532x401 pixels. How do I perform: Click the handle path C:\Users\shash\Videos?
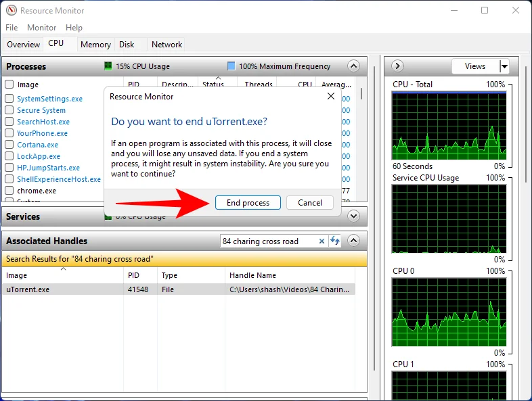[x=290, y=289]
